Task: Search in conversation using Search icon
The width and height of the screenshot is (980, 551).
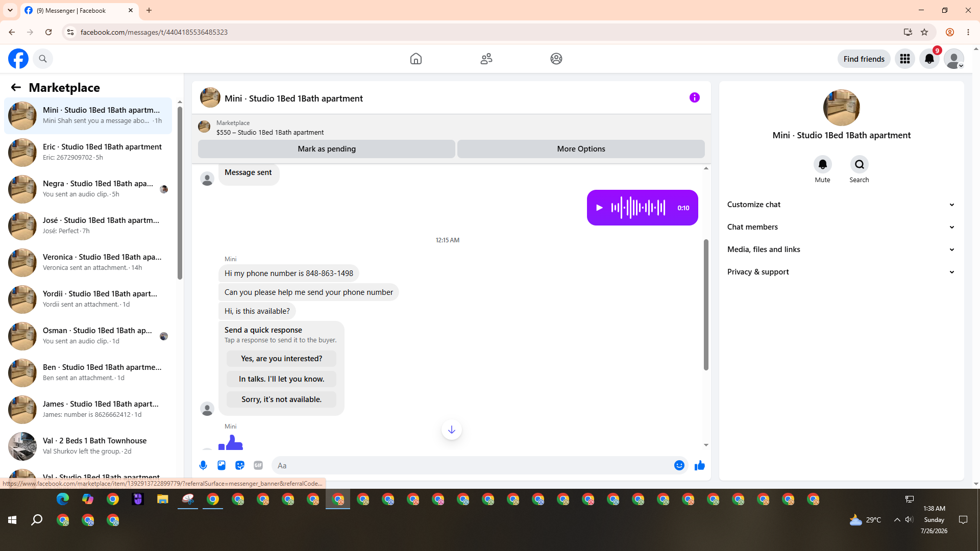Action: [860, 164]
